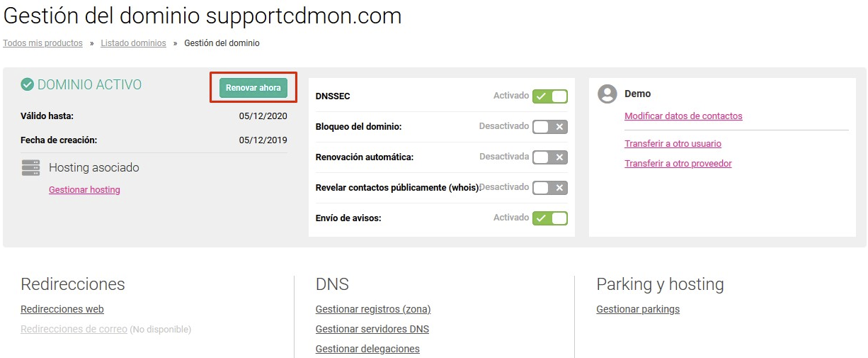Go to Todos mis productos breadcrumb
868x358 pixels.
(x=42, y=43)
